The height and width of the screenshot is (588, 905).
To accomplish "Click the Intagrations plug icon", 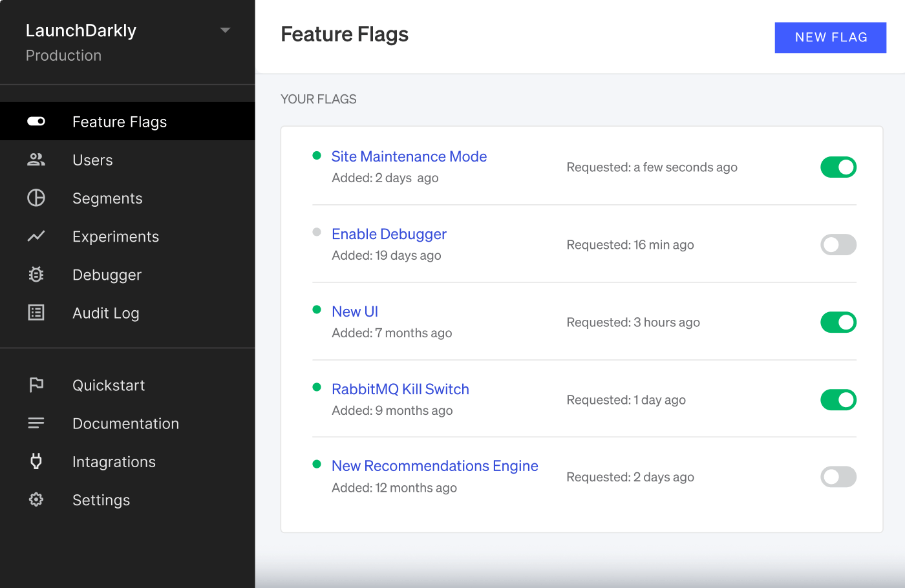I will [36, 461].
